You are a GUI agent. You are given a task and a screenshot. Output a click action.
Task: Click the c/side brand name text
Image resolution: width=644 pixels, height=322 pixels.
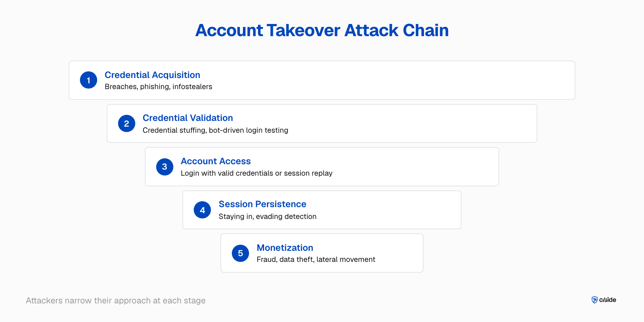tap(608, 300)
